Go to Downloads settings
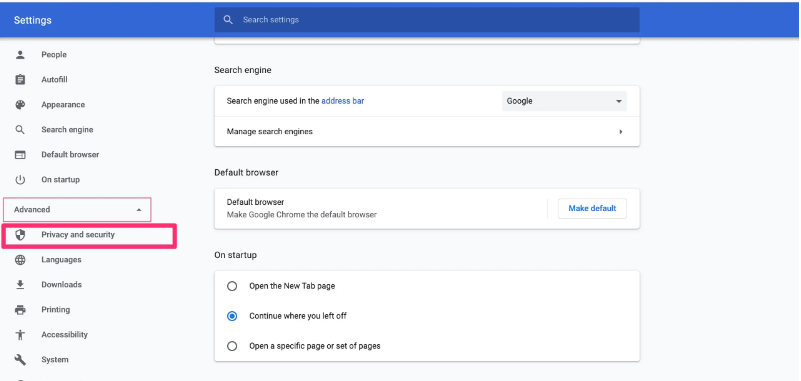 click(x=61, y=284)
